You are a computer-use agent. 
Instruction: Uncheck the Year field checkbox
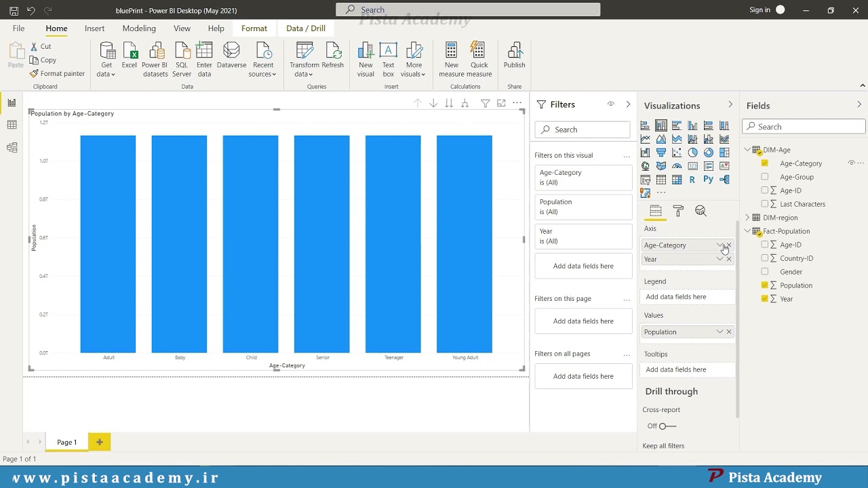pos(765,299)
